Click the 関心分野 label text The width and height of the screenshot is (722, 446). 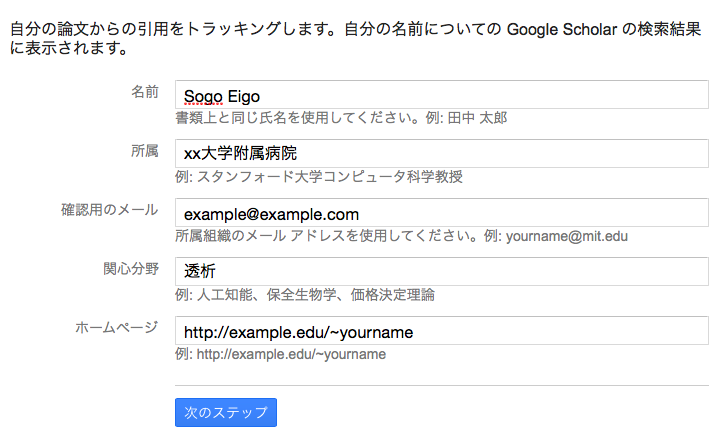pyautogui.click(x=131, y=268)
